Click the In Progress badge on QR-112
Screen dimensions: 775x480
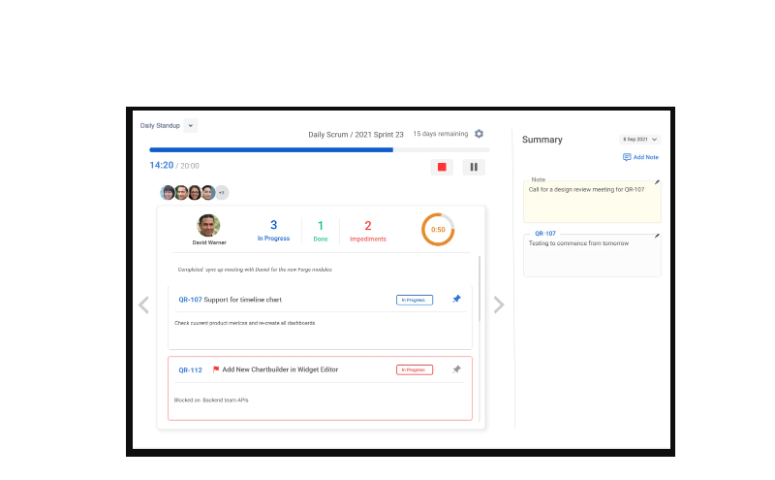pos(414,370)
